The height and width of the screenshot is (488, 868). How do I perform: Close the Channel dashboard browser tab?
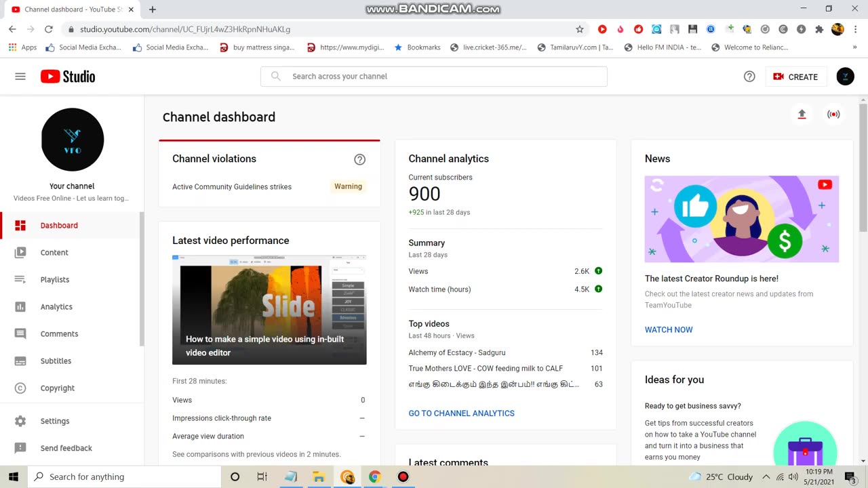pyautogui.click(x=131, y=9)
